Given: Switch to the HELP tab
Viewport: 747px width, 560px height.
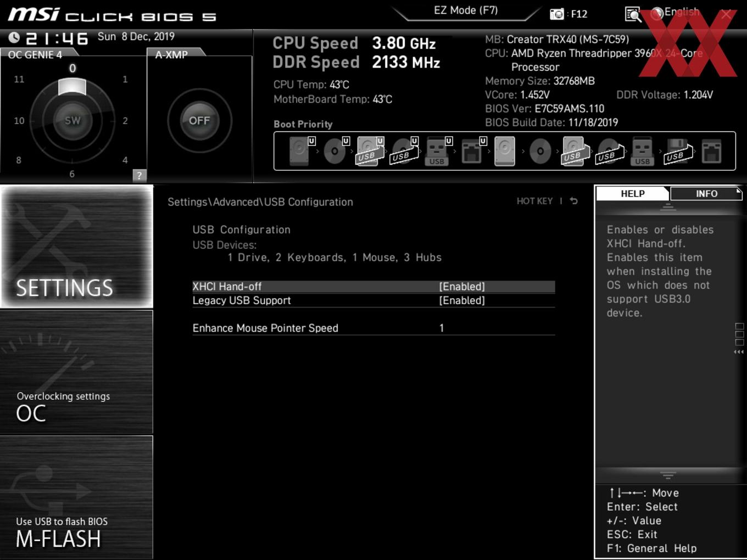Looking at the screenshot, I should [632, 194].
